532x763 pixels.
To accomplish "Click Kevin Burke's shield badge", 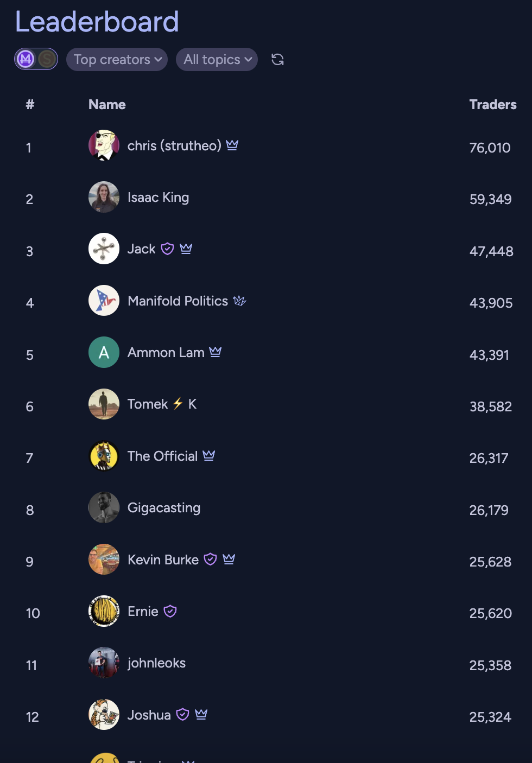I will pyautogui.click(x=210, y=559).
